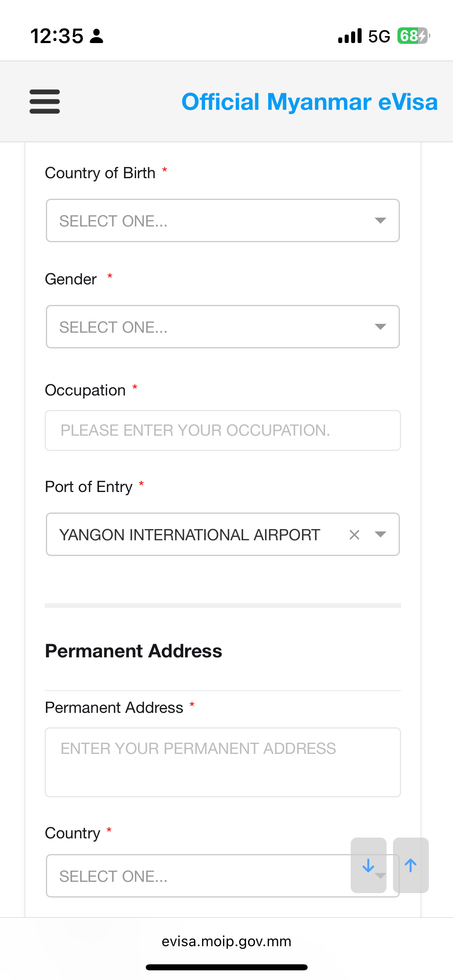Screen dimensions: 453x980
Task: Tap the person icon beside the clock
Action: [96, 36]
